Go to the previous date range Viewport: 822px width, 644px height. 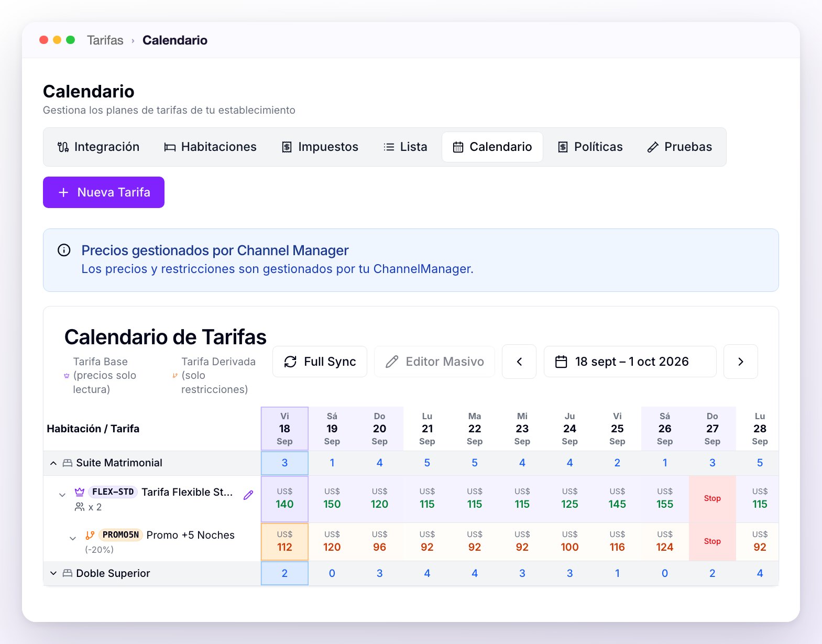519,362
